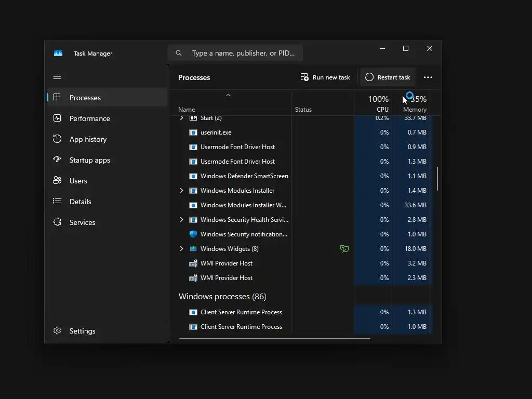Click the Processes sidebar icon

(57, 97)
